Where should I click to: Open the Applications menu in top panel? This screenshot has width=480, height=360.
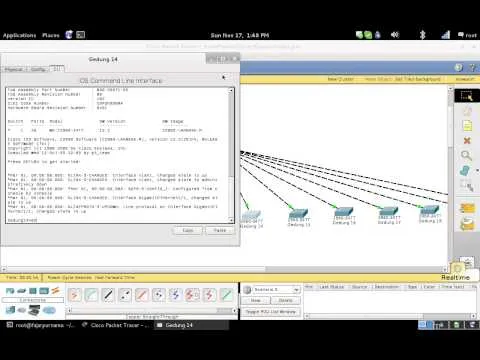(x=19, y=35)
